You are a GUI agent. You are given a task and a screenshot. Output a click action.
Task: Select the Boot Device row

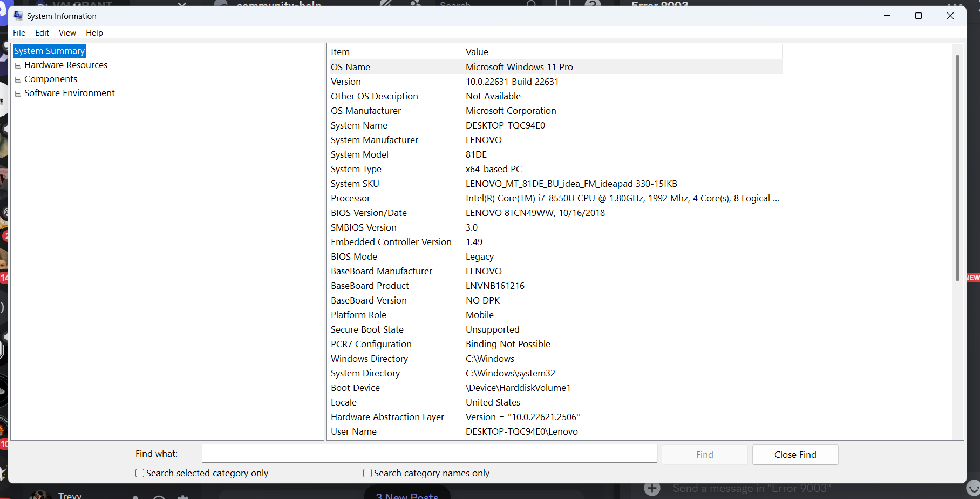point(556,388)
